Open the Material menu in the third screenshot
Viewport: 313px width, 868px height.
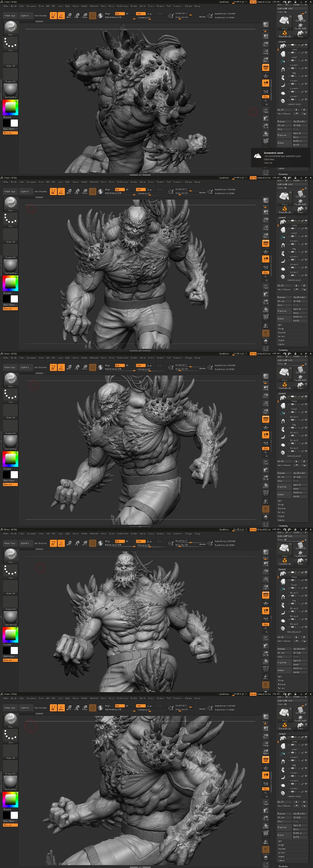click(x=94, y=358)
